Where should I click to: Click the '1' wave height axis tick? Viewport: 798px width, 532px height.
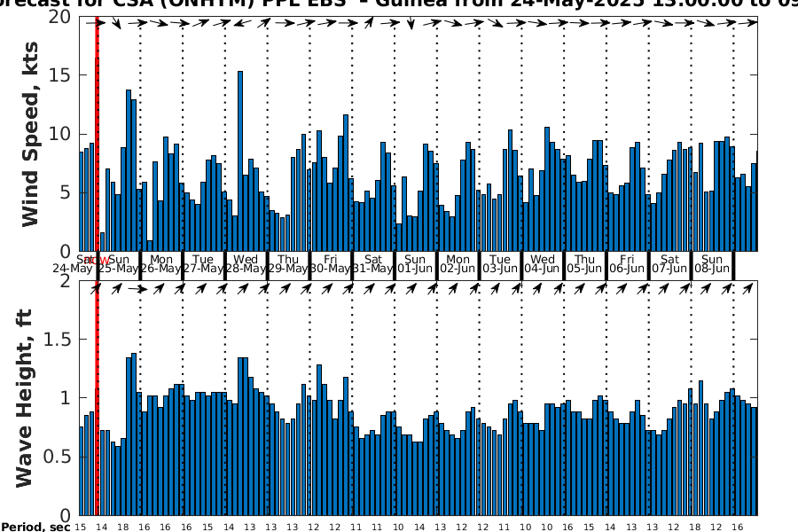click(x=66, y=397)
